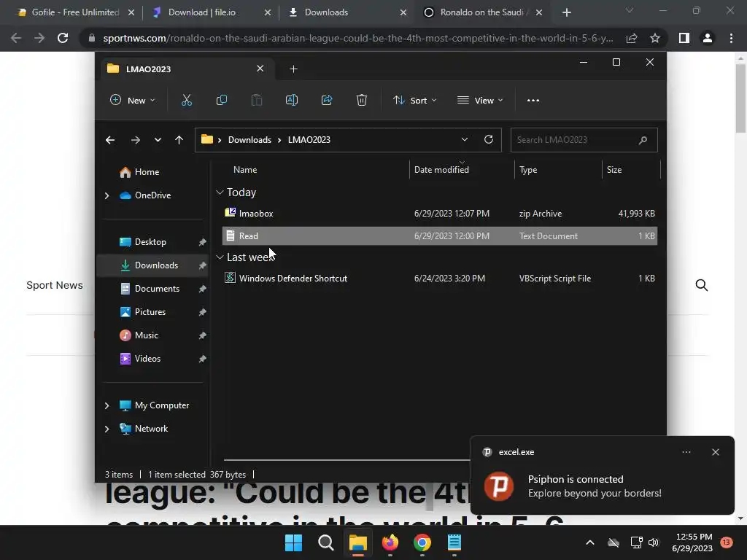Click the Rename icon in Explorer toolbar
The width and height of the screenshot is (747, 560).
(292, 100)
